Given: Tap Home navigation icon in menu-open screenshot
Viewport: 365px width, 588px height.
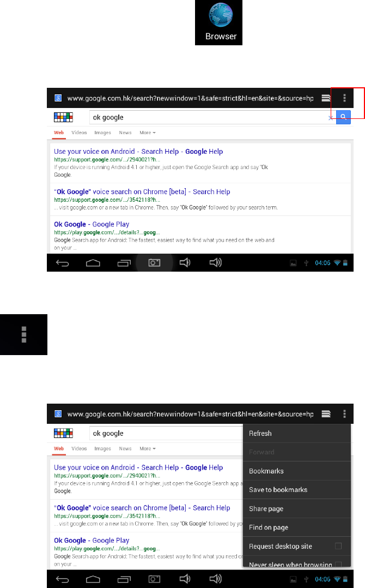Looking at the screenshot, I should 93,579.
